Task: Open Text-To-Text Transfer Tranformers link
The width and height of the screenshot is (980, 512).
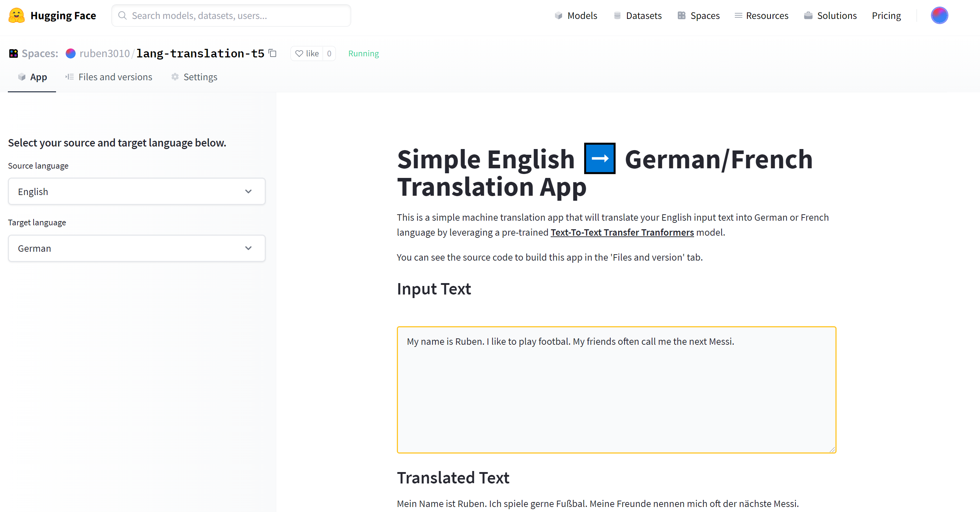Action: coord(622,232)
